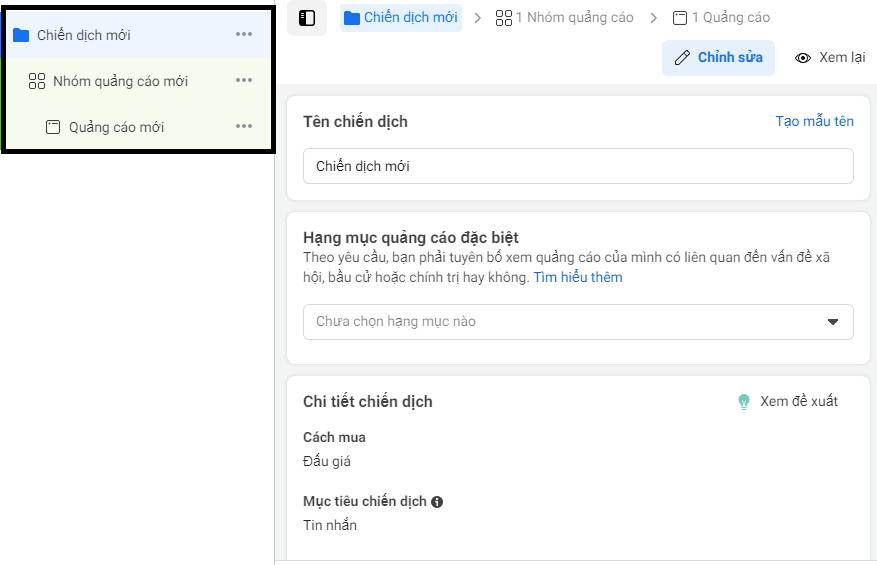Open more options for Quảng cáo mới
877x565 pixels.
coord(244,126)
